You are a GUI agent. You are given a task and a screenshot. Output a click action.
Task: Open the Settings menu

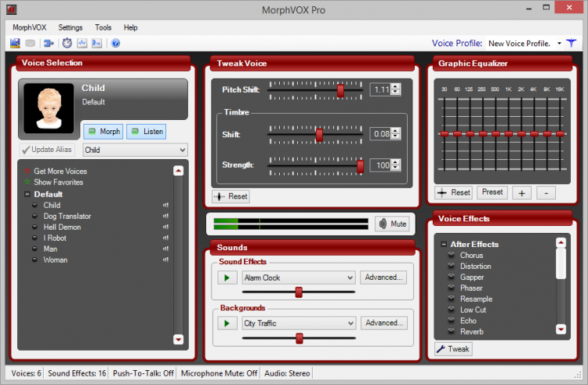(x=70, y=27)
